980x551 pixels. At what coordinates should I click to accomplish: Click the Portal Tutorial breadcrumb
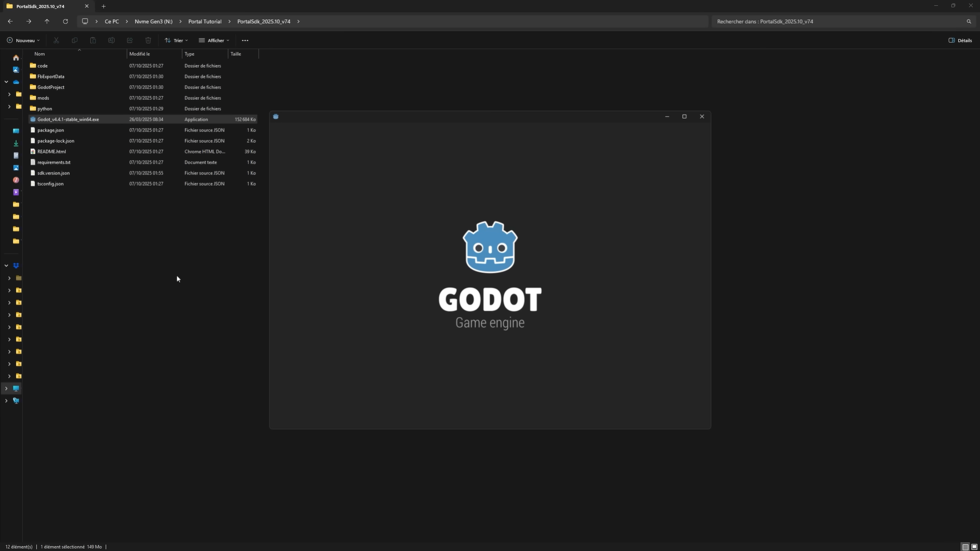point(205,21)
